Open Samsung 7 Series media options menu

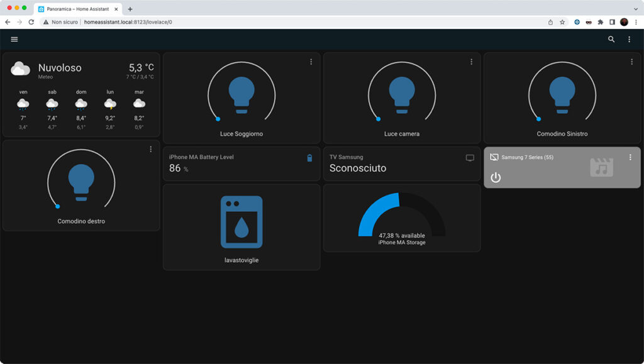[x=630, y=157]
